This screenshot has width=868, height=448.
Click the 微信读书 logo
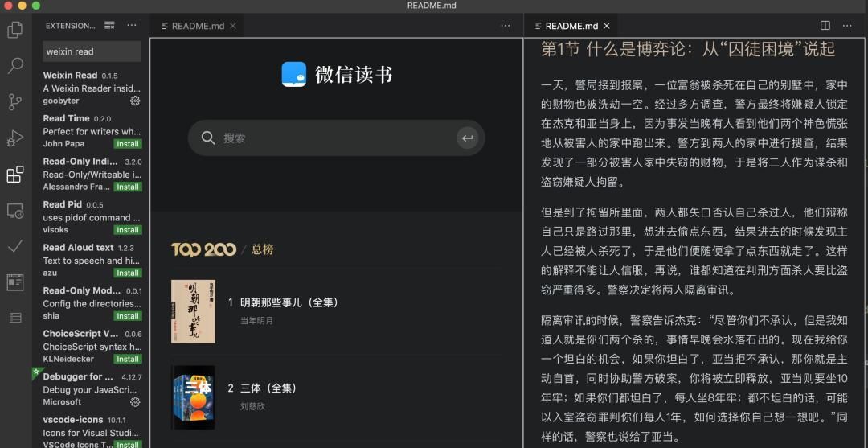[x=337, y=74]
